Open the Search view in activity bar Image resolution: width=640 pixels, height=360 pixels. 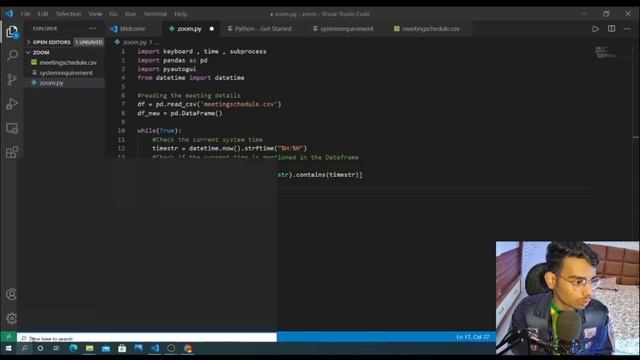coord(12,55)
